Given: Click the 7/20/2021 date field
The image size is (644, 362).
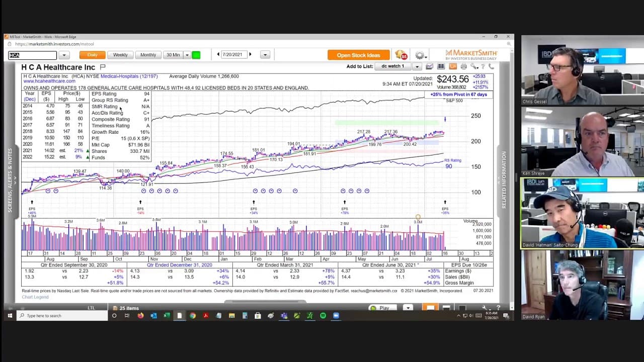Looking at the screenshot, I should [233, 54].
